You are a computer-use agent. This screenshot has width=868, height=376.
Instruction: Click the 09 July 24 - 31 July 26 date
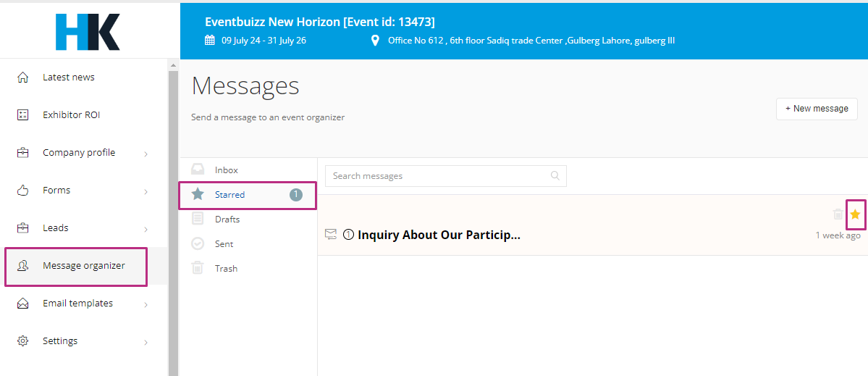[264, 41]
